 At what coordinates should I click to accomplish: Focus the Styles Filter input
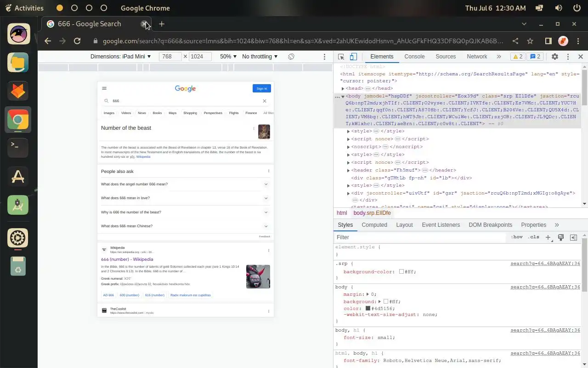coord(420,237)
